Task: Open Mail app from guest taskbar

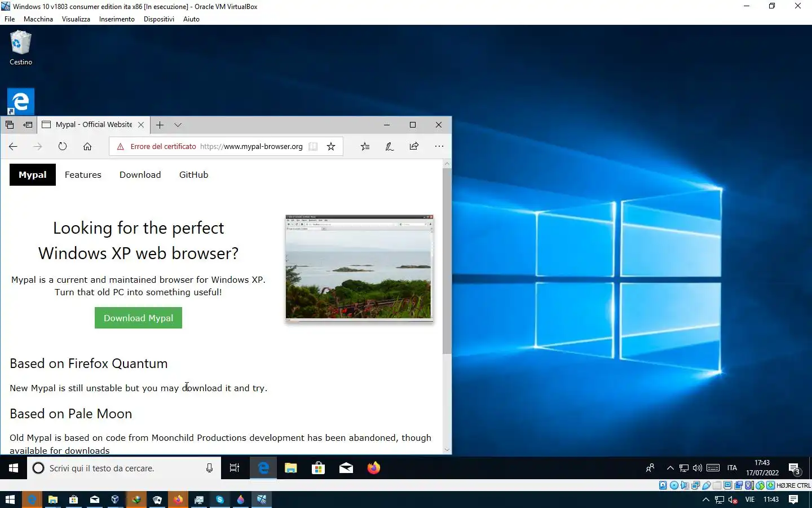Action: pyautogui.click(x=346, y=468)
